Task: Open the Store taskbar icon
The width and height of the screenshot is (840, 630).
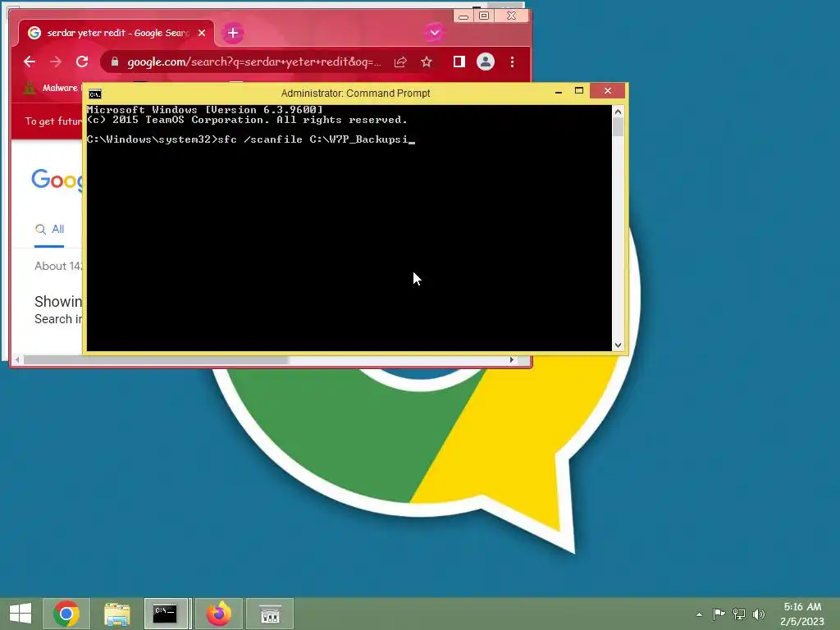Action: tap(270, 614)
